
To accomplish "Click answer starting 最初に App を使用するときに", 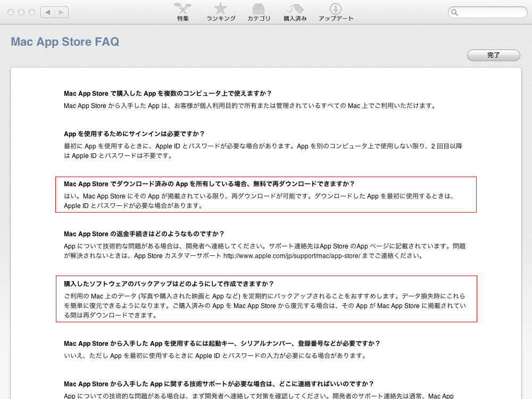I will click(263, 151).
